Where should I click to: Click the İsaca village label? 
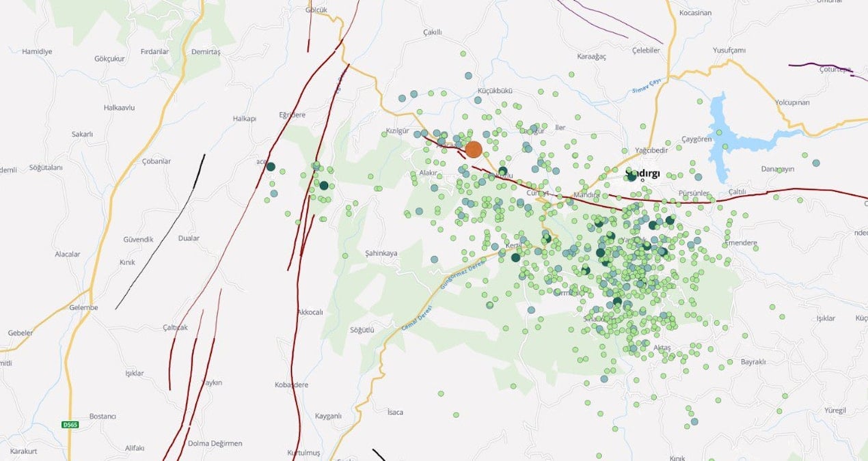(395, 412)
